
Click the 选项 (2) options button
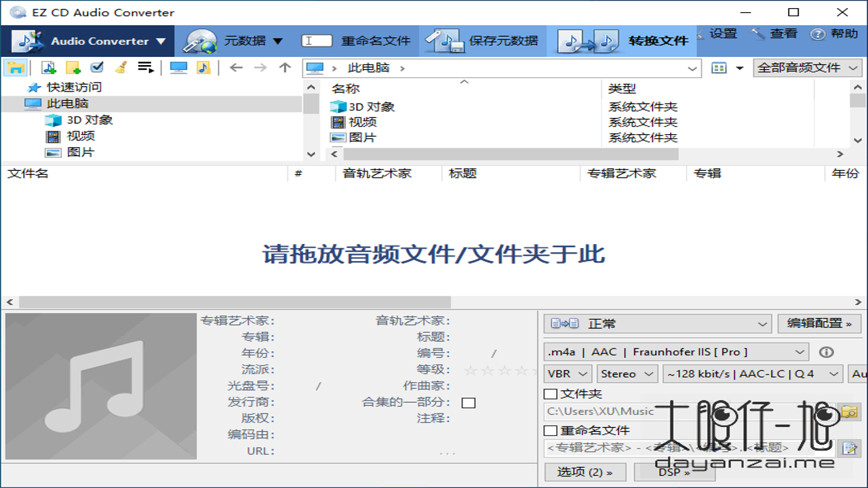(585, 472)
